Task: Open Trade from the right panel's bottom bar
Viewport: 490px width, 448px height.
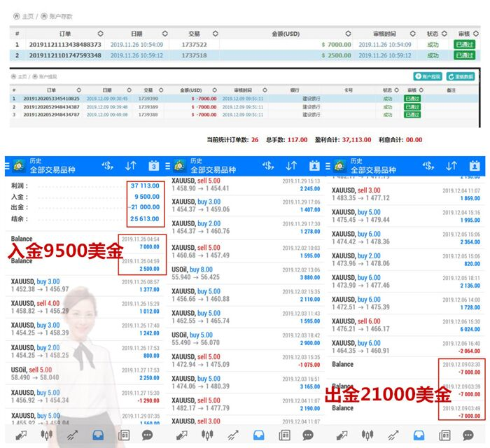Action: (393, 435)
